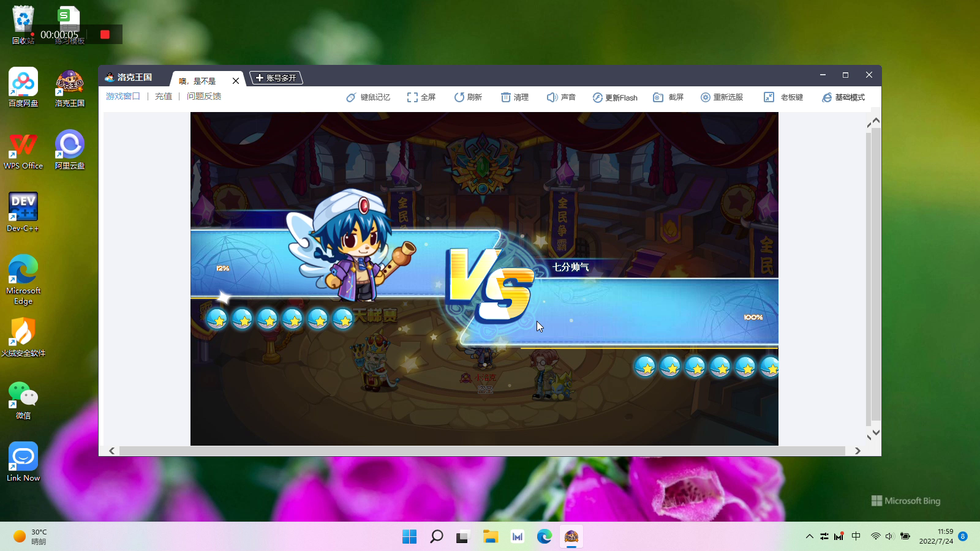
Task: Maximize the 洛克王国 window
Action: (845, 75)
